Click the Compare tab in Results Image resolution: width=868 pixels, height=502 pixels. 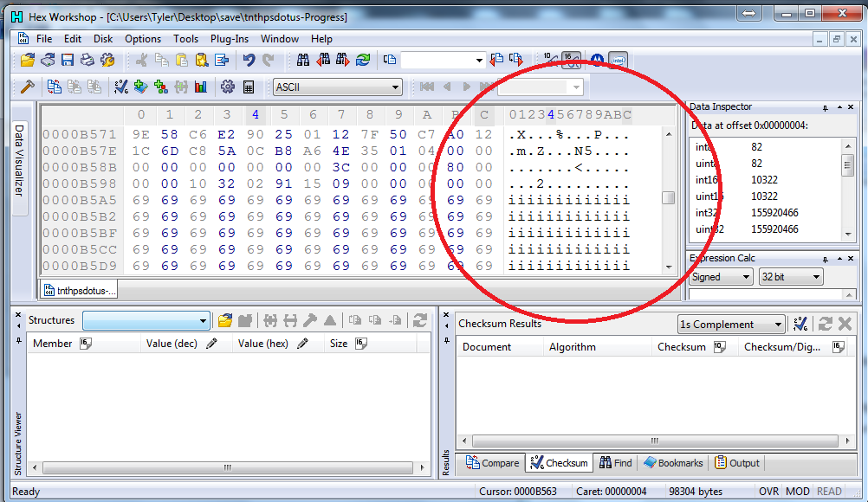click(x=492, y=463)
